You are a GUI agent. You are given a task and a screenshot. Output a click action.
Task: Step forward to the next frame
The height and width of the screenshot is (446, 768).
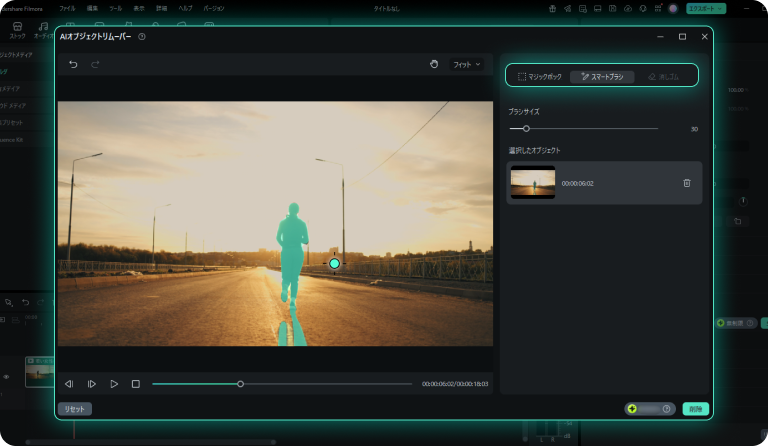(91, 383)
